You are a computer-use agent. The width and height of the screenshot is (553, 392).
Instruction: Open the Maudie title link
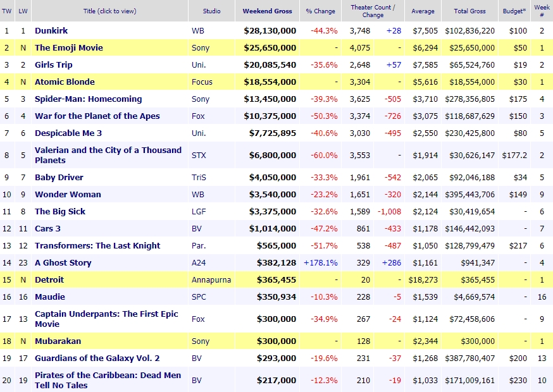pyautogui.click(x=50, y=297)
